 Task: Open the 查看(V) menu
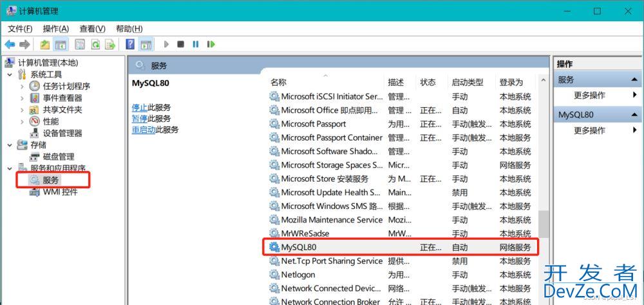pyautogui.click(x=92, y=29)
